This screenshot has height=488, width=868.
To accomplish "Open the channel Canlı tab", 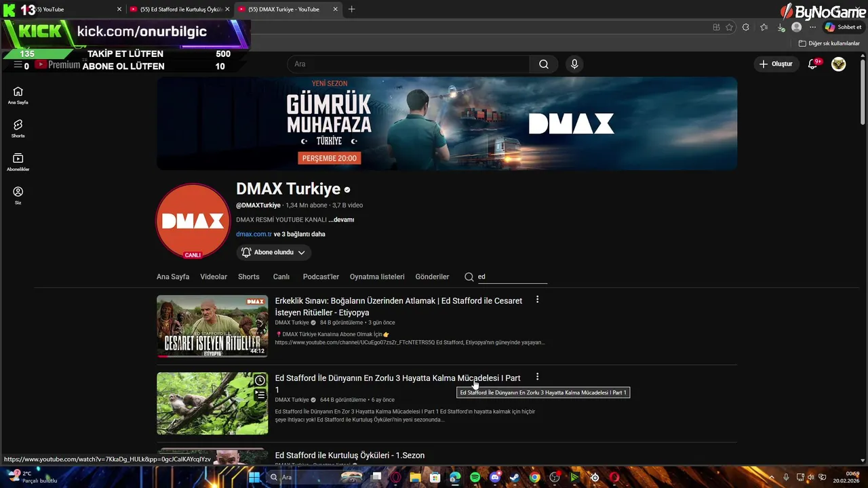I will [x=281, y=277].
